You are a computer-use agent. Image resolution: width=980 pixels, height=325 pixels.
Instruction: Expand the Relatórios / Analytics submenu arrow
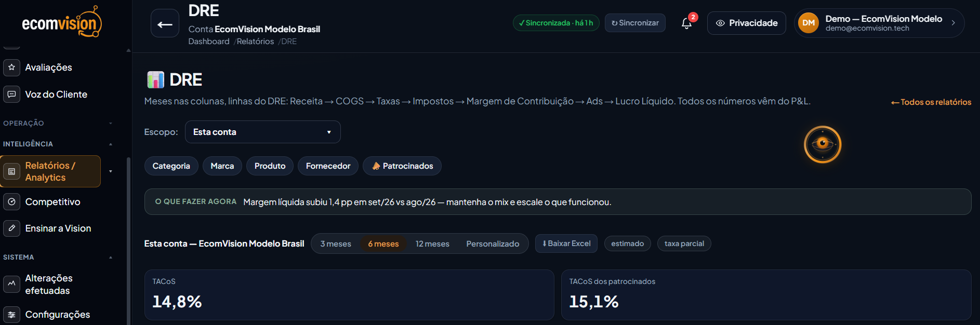111,171
